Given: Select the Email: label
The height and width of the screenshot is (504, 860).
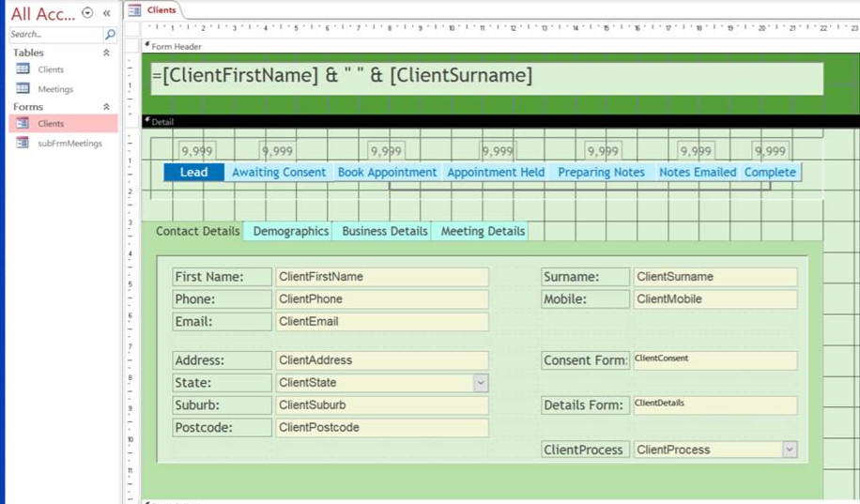Looking at the screenshot, I should point(223,322).
